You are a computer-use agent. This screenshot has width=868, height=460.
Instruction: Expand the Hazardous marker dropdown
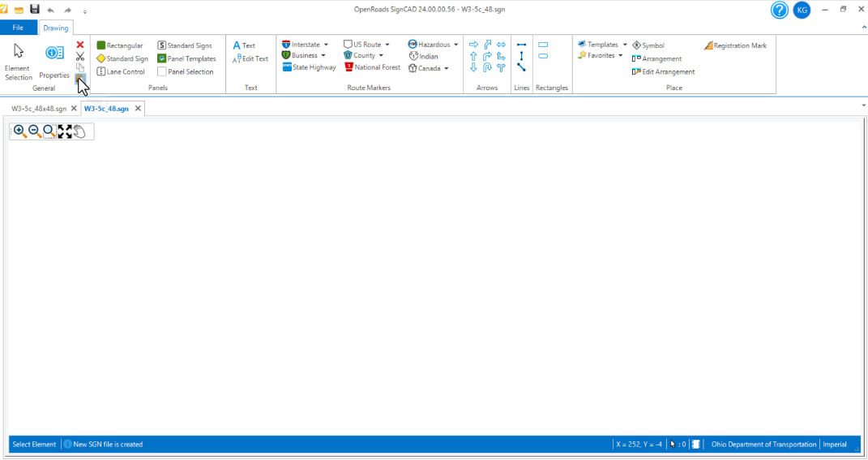click(455, 45)
